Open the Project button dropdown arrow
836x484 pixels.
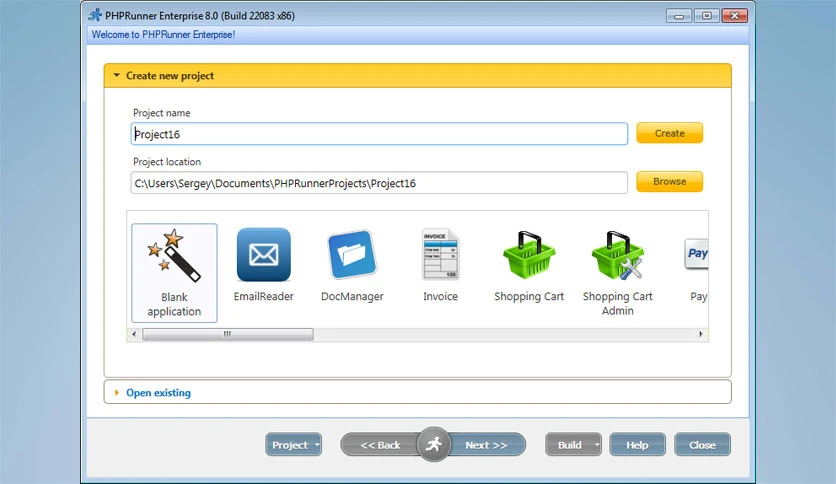point(317,445)
